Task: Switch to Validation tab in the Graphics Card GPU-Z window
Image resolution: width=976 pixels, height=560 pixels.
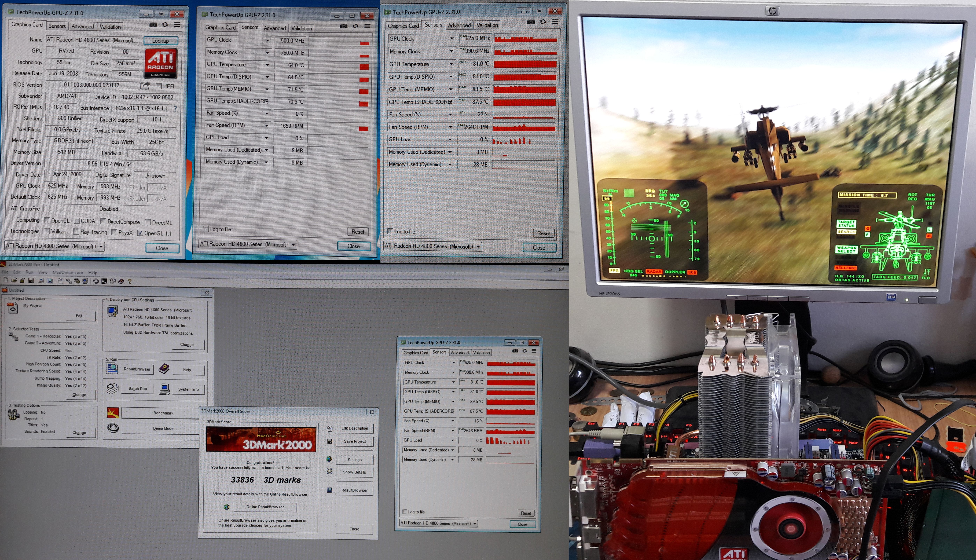Action: (110, 27)
